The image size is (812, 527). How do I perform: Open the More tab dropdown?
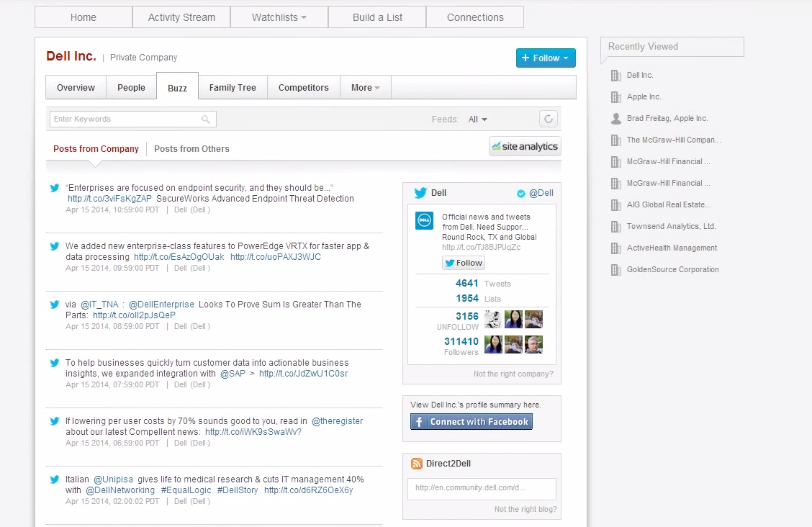point(365,86)
